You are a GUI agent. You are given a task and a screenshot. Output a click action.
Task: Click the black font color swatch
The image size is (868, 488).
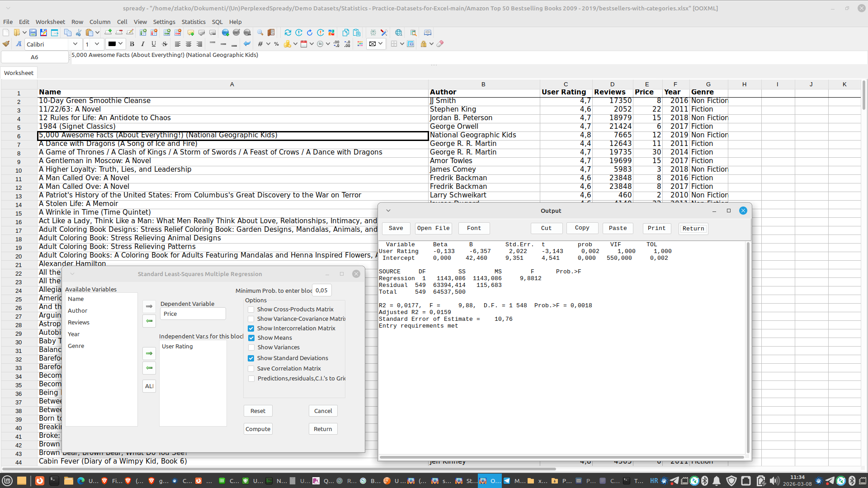pos(112,44)
